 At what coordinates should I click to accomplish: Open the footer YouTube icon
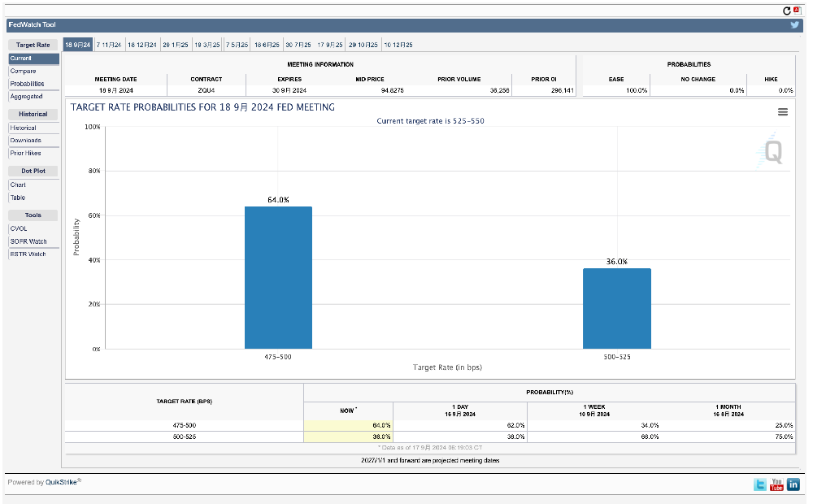776,484
